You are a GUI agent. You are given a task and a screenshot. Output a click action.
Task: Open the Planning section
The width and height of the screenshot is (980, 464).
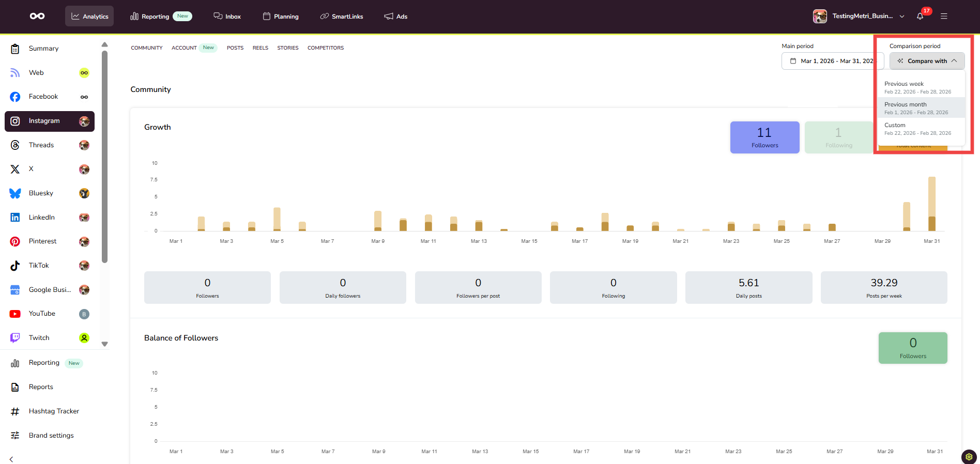(x=281, y=16)
